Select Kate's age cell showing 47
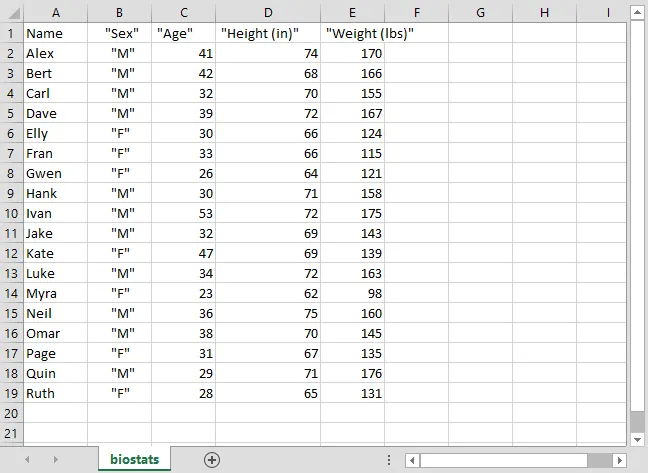Viewport: 648px width, 473px height. click(x=183, y=253)
